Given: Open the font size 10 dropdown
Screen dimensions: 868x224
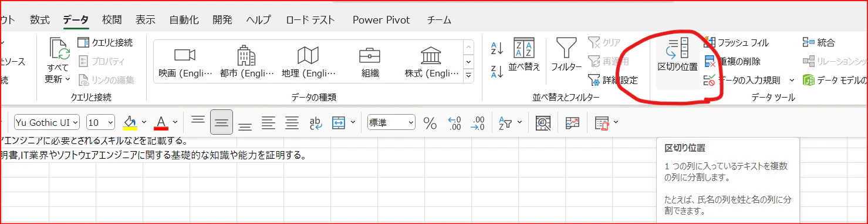Looking at the screenshot, I should 110,122.
